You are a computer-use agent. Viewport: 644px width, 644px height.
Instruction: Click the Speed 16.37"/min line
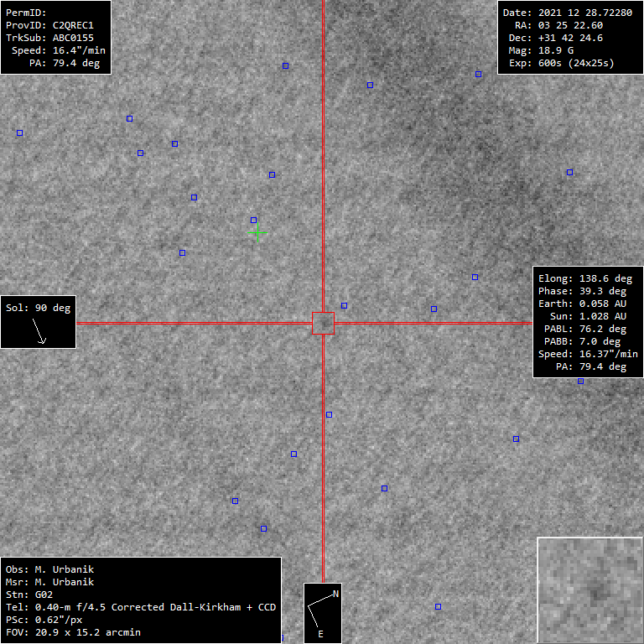tap(588, 354)
